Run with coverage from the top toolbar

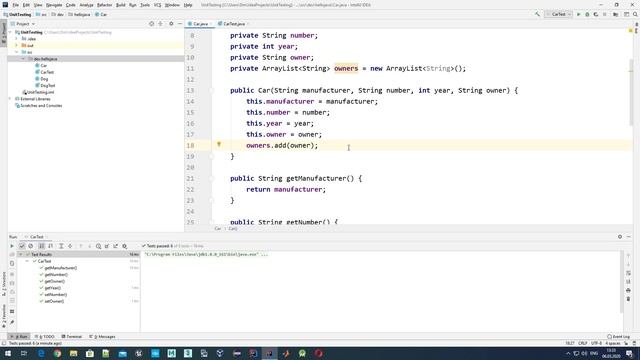click(x=596, y=14)
